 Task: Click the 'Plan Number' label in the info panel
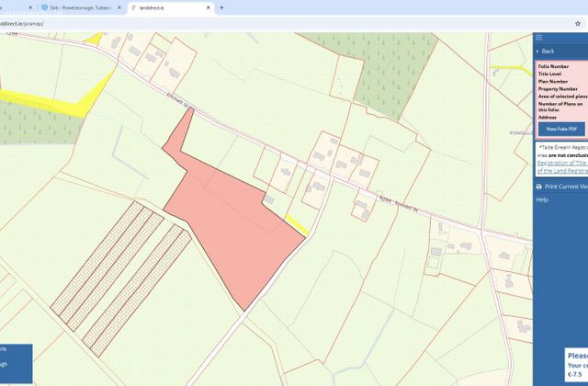click(x=553, y=82)
